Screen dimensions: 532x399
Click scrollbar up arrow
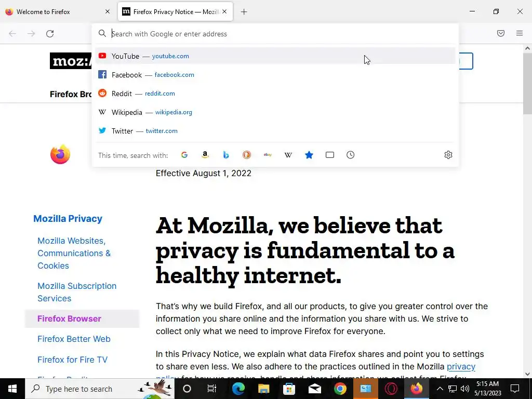pyautogui.click(x=527, y=48)
